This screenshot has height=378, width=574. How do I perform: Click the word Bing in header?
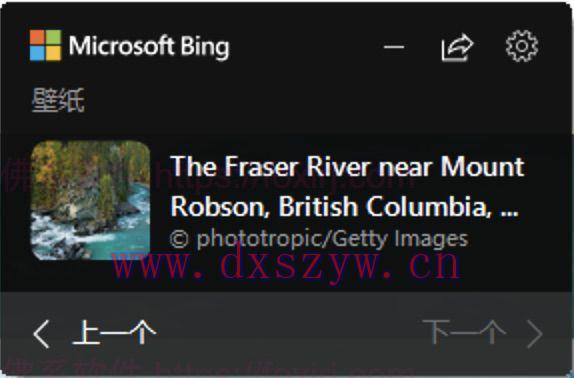tap(205, 47)
